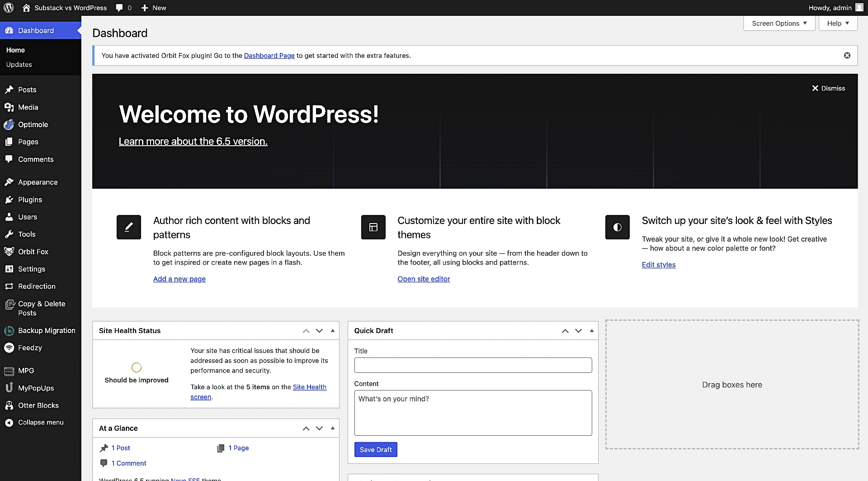Open the Help dropdown
The height and width of the screenshot is (481, 868).
tap(837, 23)
